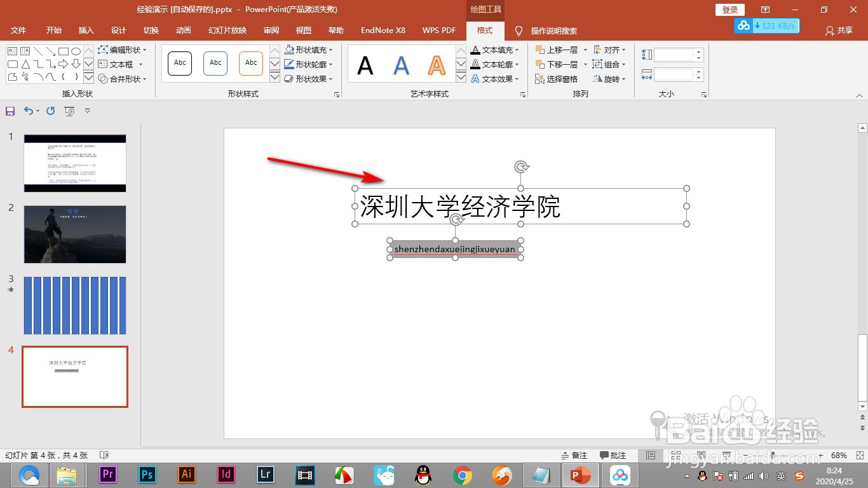Click rotation handle of Chinese title box
The width and height of the screenshot is (868, 488).
coord(521,167)
